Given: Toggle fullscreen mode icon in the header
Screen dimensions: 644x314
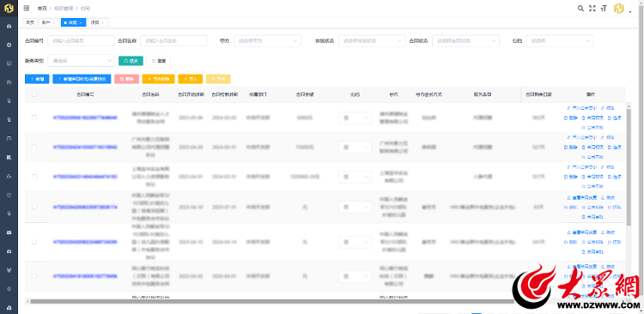Looking at the screenshot, I should [x=592, y=9].
